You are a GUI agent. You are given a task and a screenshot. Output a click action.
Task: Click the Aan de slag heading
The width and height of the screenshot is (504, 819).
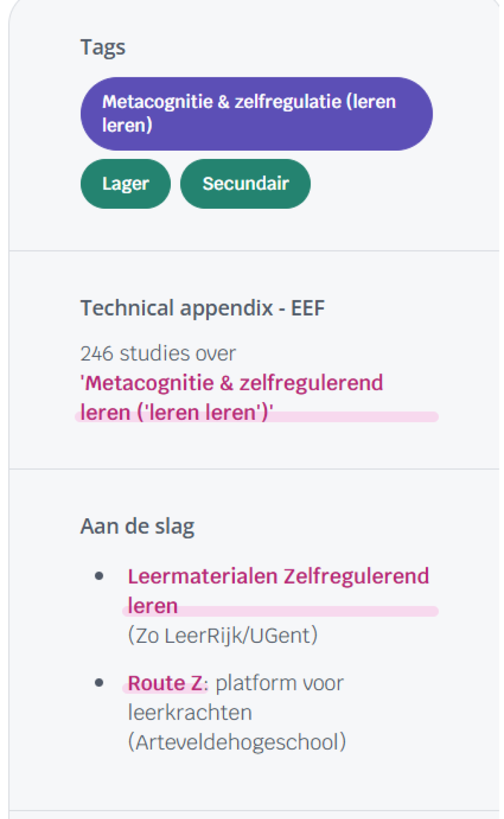(137, 526)
